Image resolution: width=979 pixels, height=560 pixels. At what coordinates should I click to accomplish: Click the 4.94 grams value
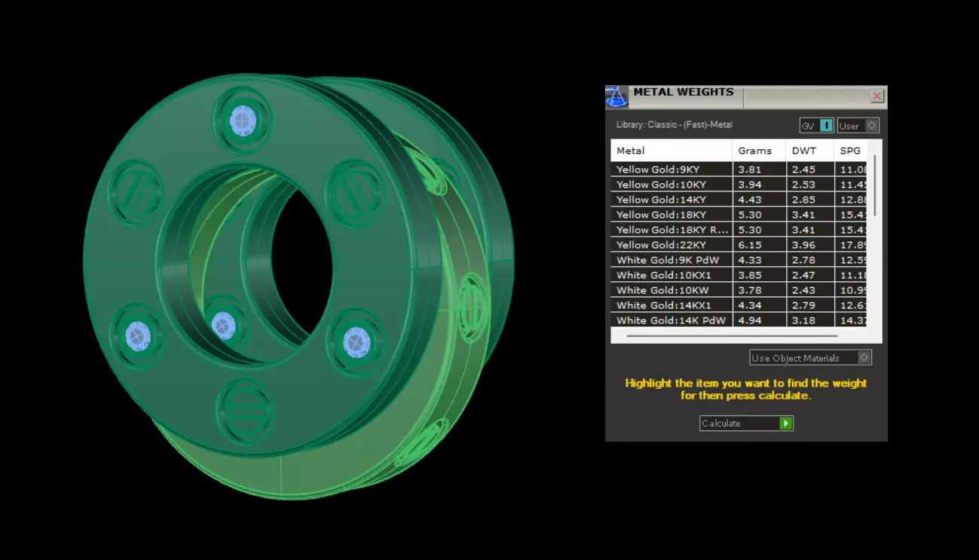tap(749, 320)
